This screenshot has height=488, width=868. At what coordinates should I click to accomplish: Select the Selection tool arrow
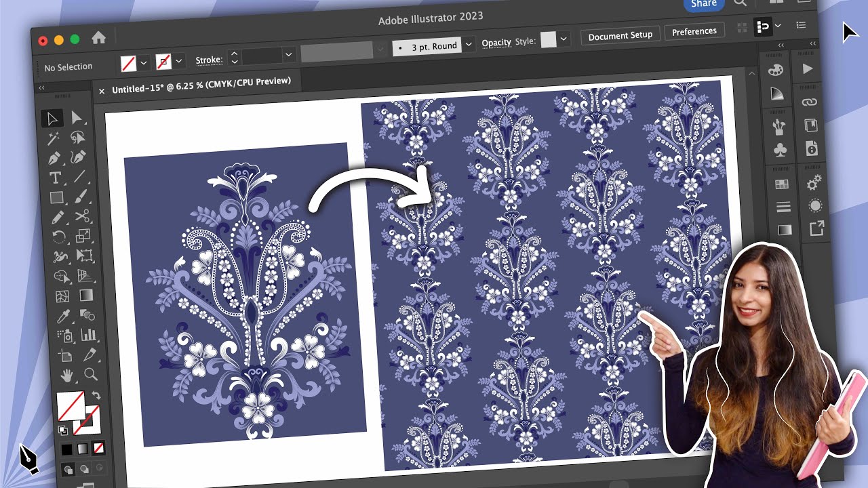point(52,119)
